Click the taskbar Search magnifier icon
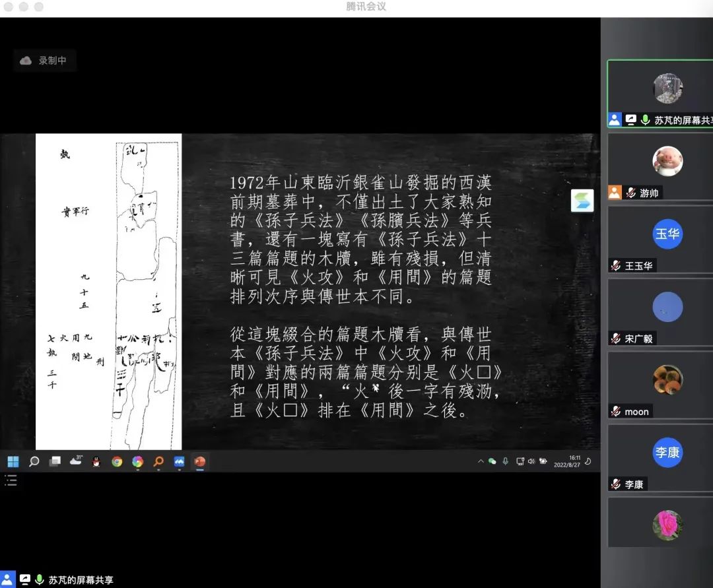The width and height of the screenshot is (713, 588). point(34,461)
